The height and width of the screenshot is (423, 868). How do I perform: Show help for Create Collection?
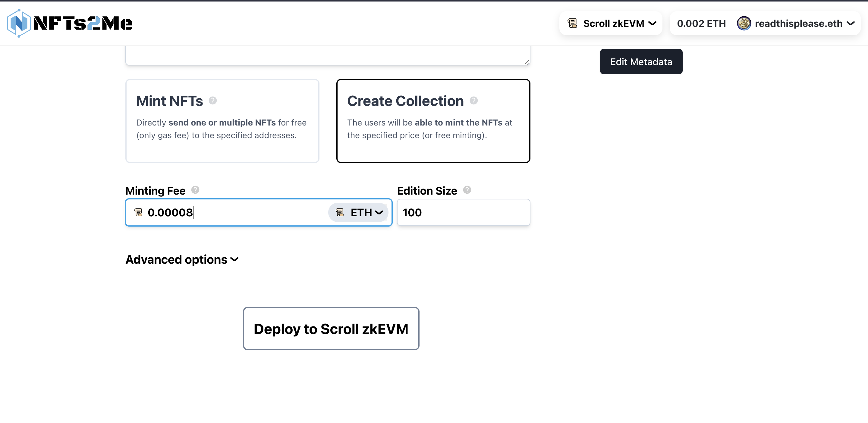[x=473, y=100]
